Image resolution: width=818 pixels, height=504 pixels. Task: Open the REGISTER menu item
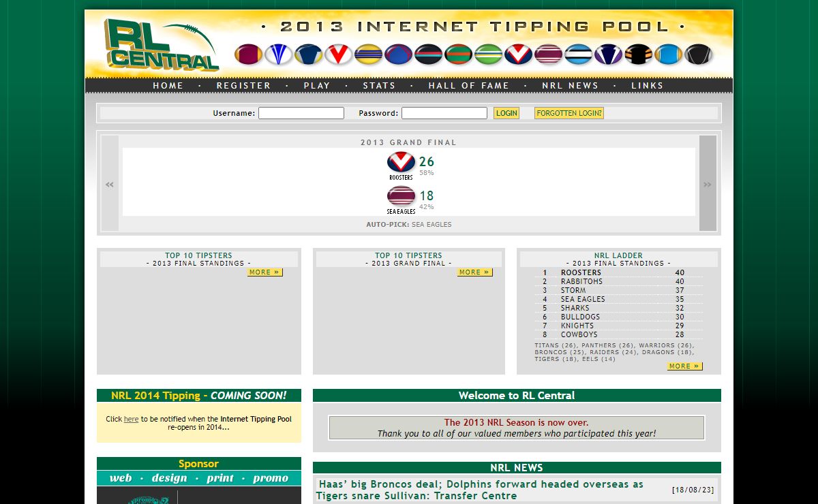click(244, 86)
